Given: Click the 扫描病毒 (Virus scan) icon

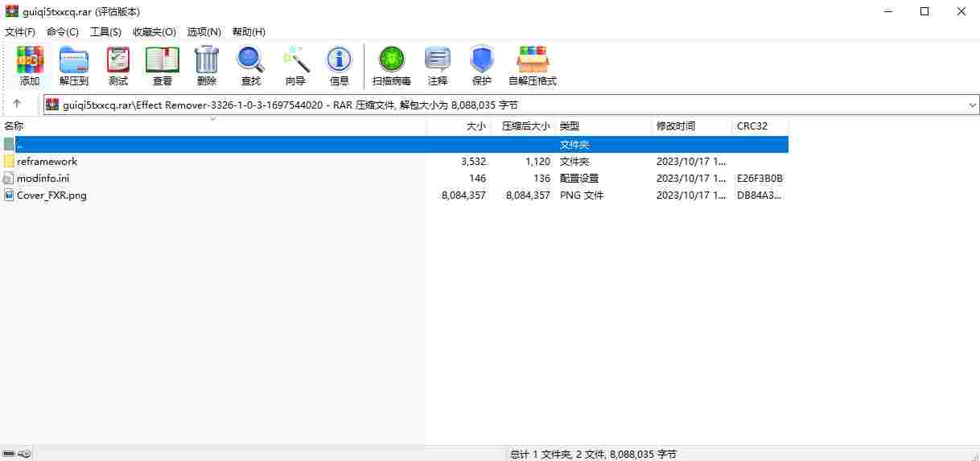Looking at the screenshot, I should [x=392, y=60].
